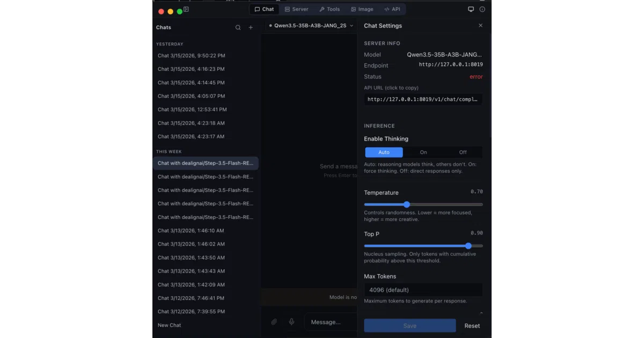
Task: Go to the API tab
Action: 392,9
